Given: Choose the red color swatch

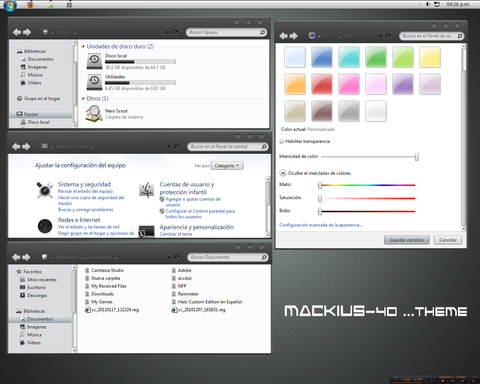Looking at the screenshot, I should 322,84.
